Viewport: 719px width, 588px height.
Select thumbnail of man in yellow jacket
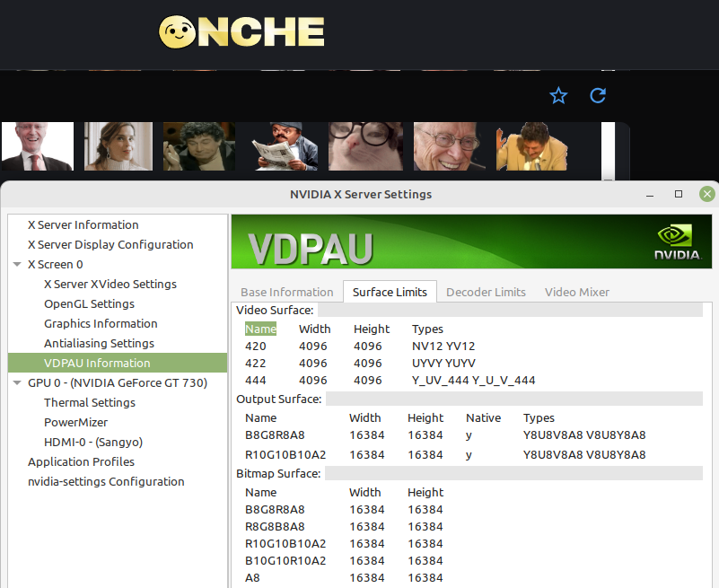(532, 146)
